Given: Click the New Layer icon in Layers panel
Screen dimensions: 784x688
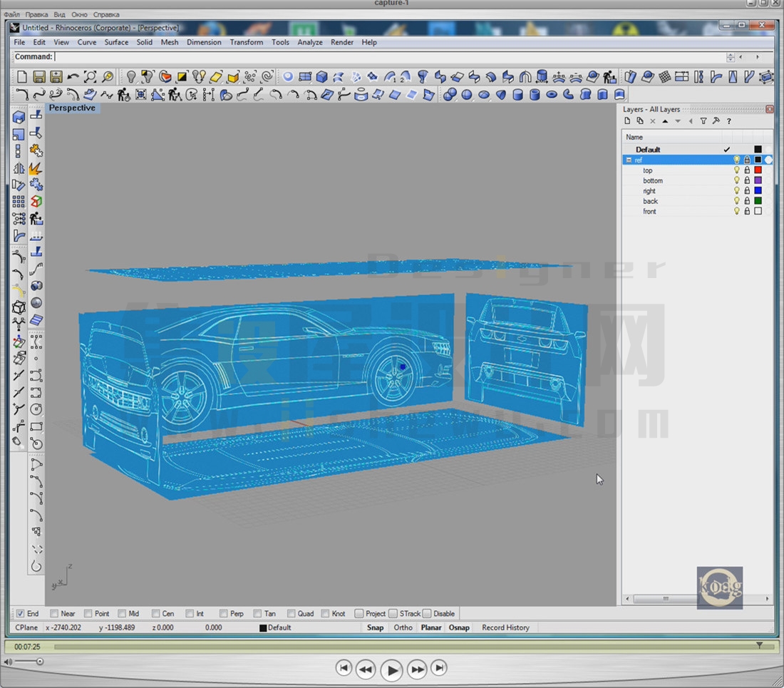Looking at the screenshot, I should click(x=627, y=121).
